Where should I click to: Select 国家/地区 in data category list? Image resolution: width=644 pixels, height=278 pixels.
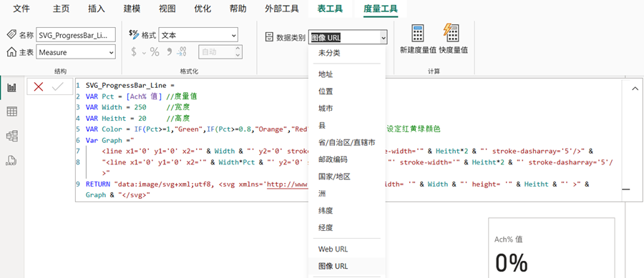pos(334,177)
